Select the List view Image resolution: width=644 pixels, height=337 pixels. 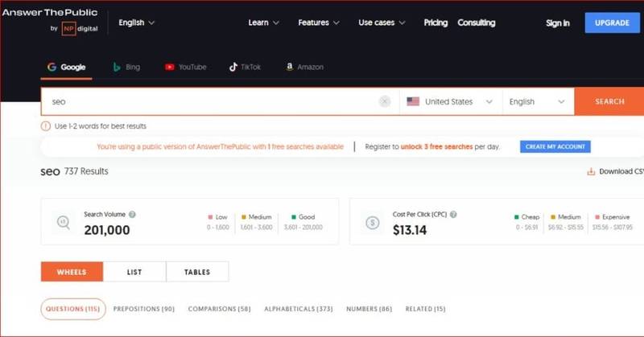(134, 272)
